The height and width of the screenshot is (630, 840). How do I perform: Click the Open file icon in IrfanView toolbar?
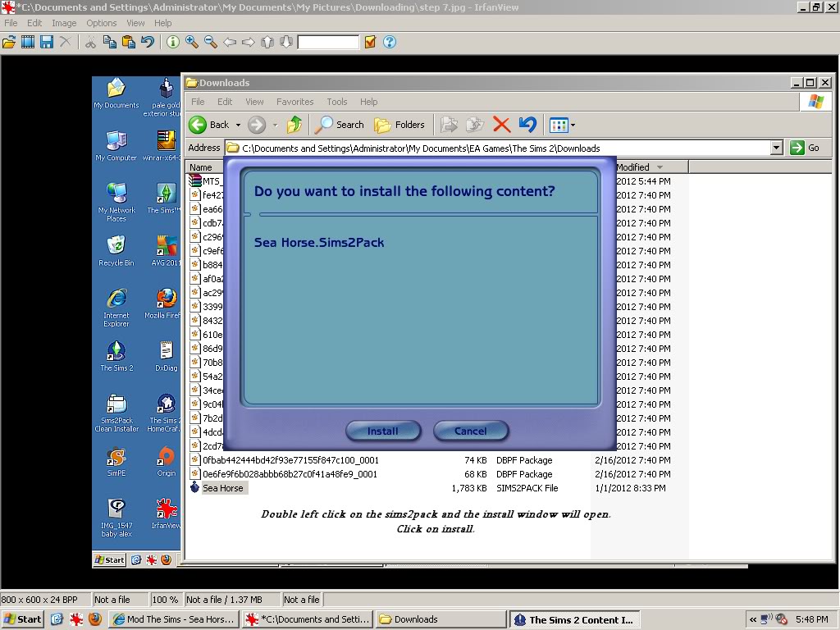9,42
